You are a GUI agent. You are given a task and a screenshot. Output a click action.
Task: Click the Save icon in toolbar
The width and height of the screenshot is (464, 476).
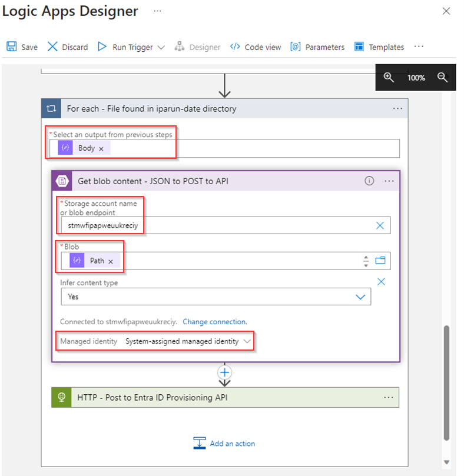tap(12, 47)
